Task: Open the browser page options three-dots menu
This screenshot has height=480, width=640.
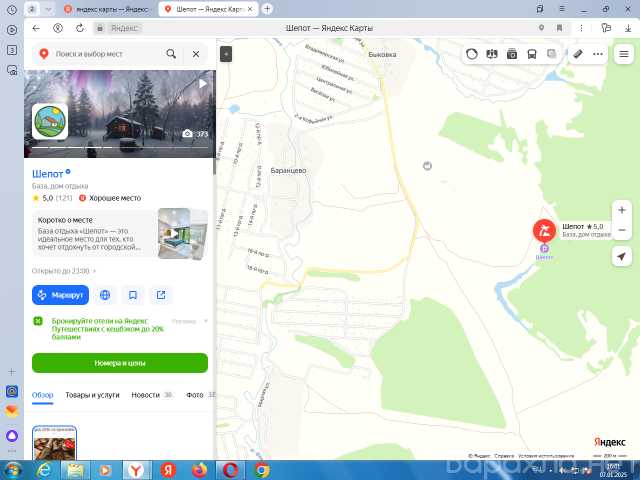Action: [581, 28]
